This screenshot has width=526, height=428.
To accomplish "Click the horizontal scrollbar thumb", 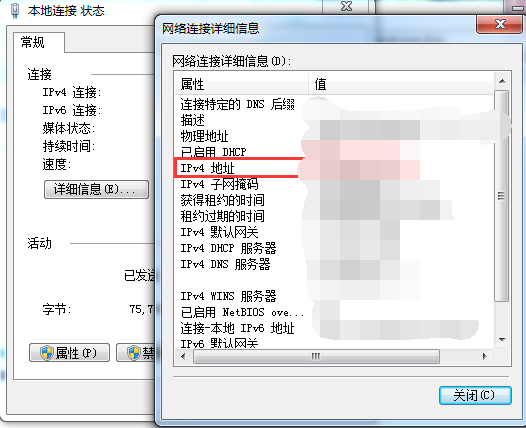I will coord(316,356).
